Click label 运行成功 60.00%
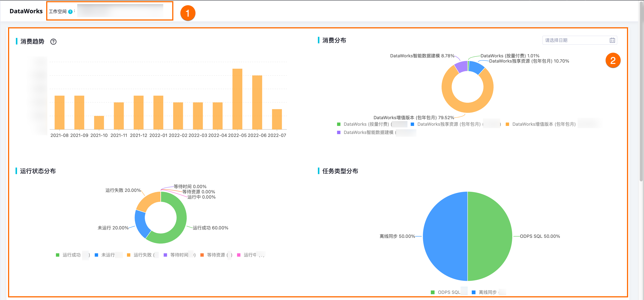Viewport: 644px width, 300px height. [x=210, y=228]
